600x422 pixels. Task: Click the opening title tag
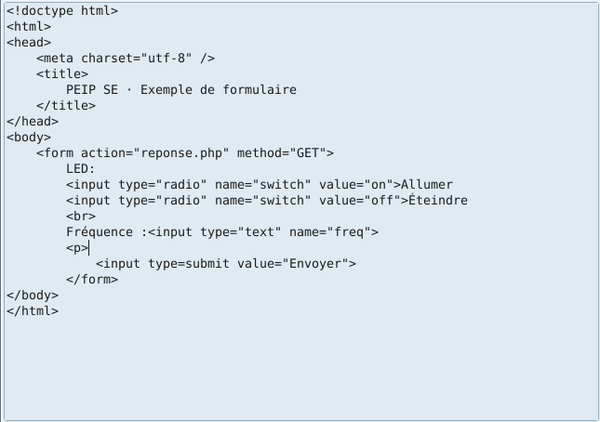pyautogui.click(x=62, y=74)
